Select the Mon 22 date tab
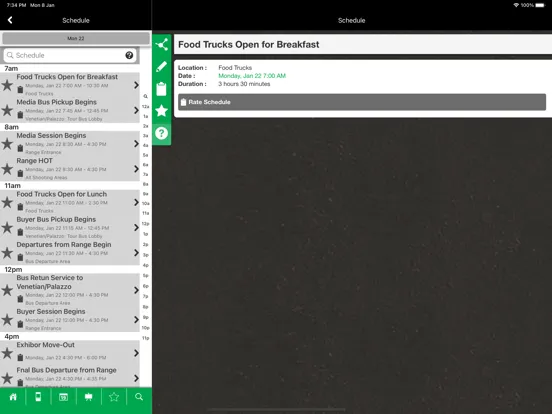 pyautogui.click(x=76, y=38)
